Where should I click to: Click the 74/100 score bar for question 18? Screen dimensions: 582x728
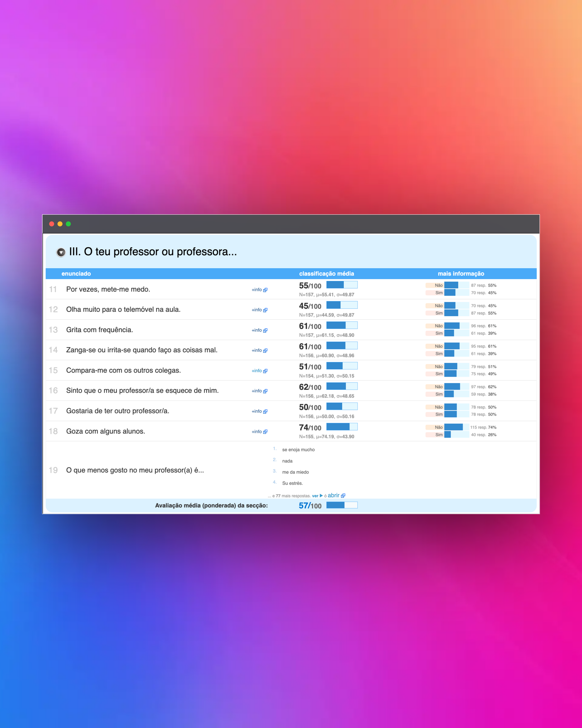tap(341, 427)
